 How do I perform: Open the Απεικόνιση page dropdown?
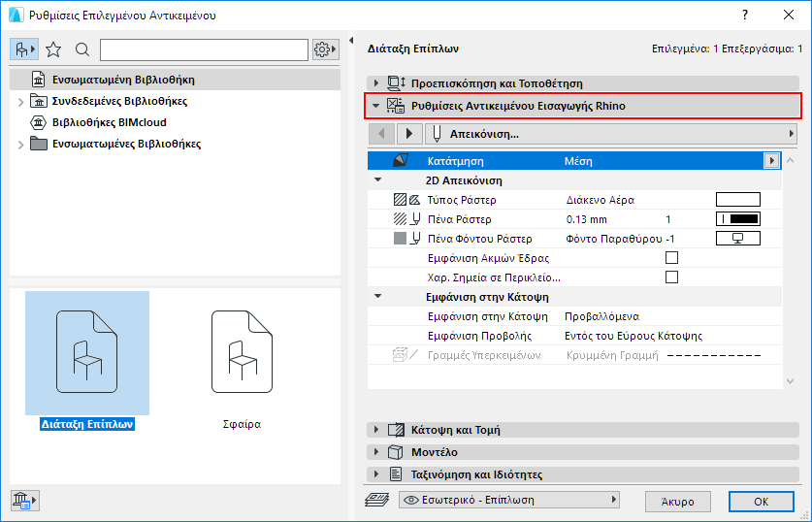610,134
